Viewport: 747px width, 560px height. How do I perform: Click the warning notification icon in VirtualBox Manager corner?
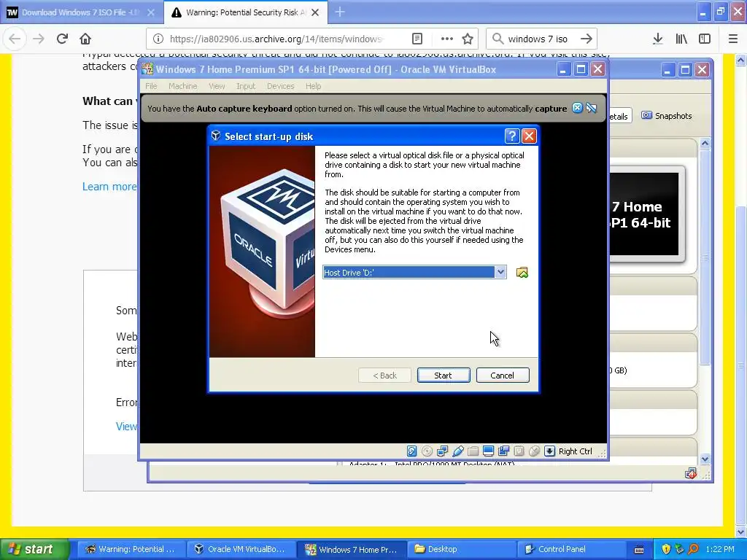[x=690, y=473]
